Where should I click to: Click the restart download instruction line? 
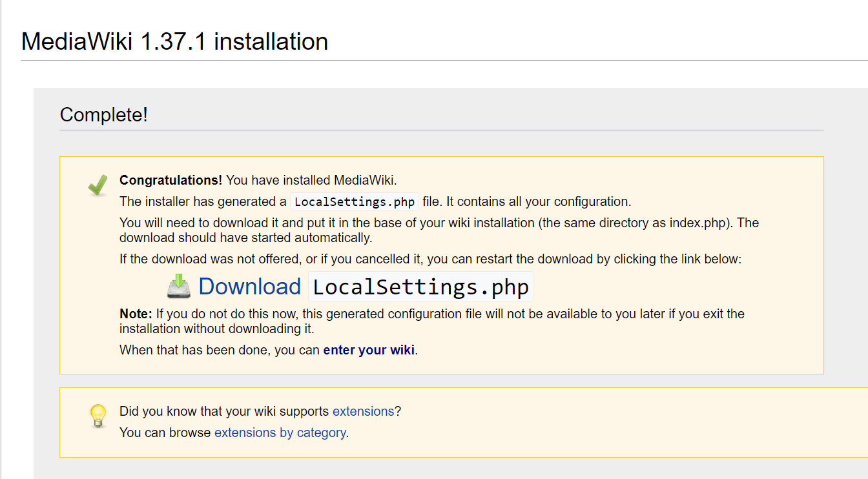[429, 258]
